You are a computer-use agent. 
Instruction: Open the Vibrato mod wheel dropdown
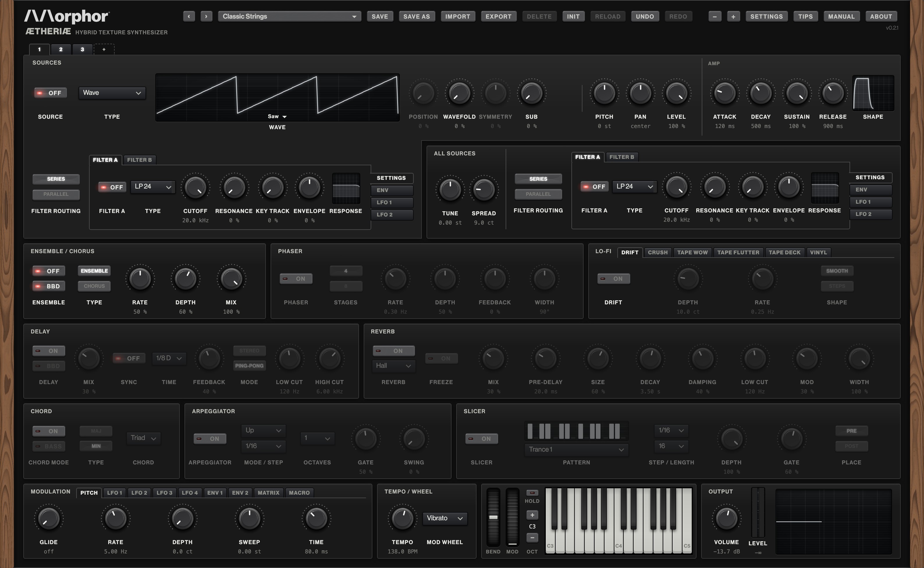pos(445,518)
